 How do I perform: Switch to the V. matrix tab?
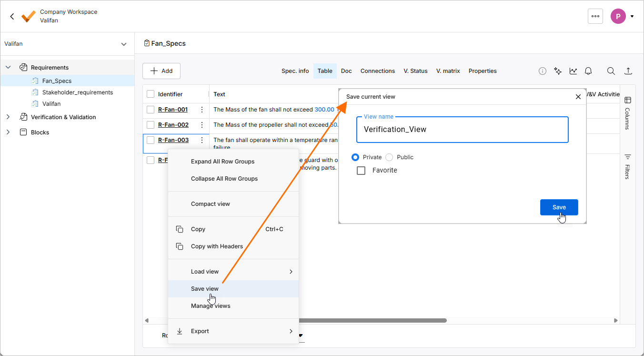[448, 71]
